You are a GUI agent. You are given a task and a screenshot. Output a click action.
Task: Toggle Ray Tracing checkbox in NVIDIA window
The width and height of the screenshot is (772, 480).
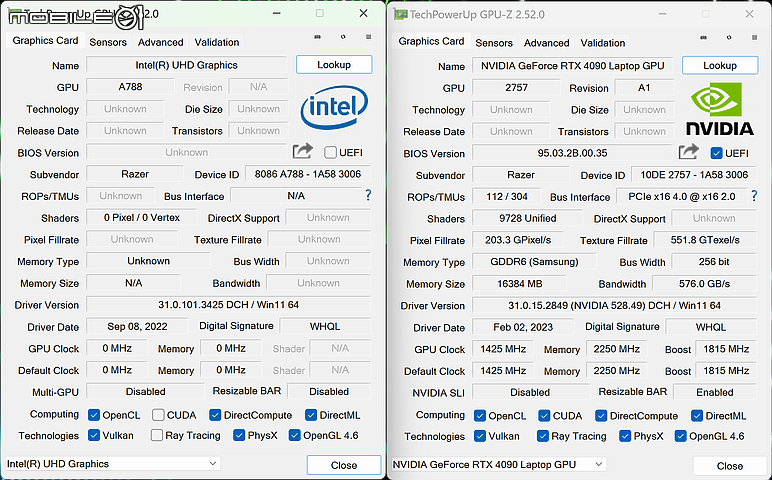[543, 436]
